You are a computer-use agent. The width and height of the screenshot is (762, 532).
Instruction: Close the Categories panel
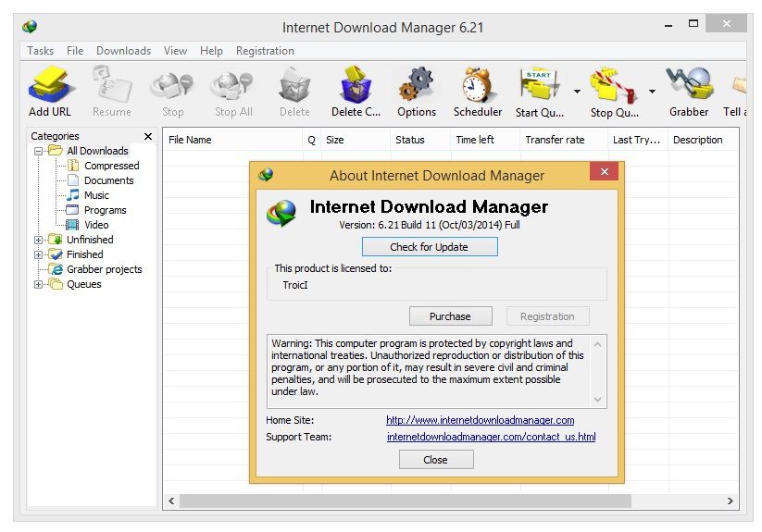click(148, 136)
